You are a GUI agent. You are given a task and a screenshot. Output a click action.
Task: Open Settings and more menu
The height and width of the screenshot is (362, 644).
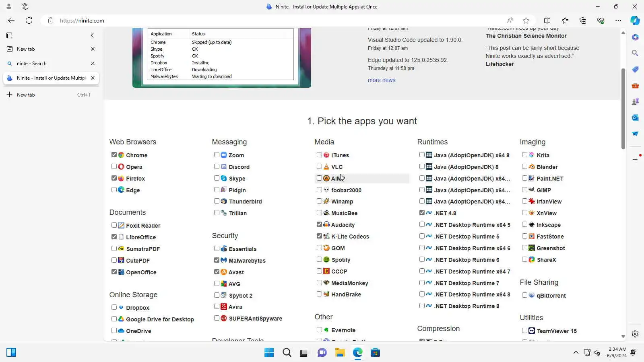tap(618, 21)
